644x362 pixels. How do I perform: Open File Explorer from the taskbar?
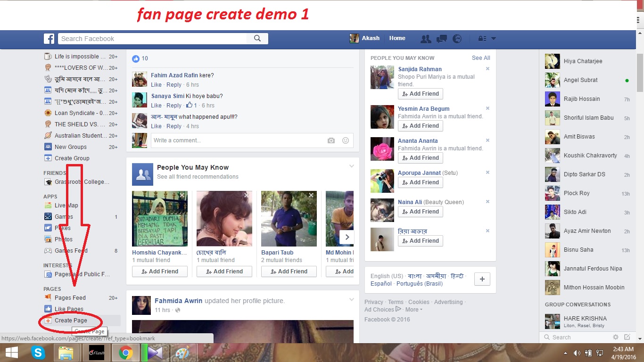66,353
